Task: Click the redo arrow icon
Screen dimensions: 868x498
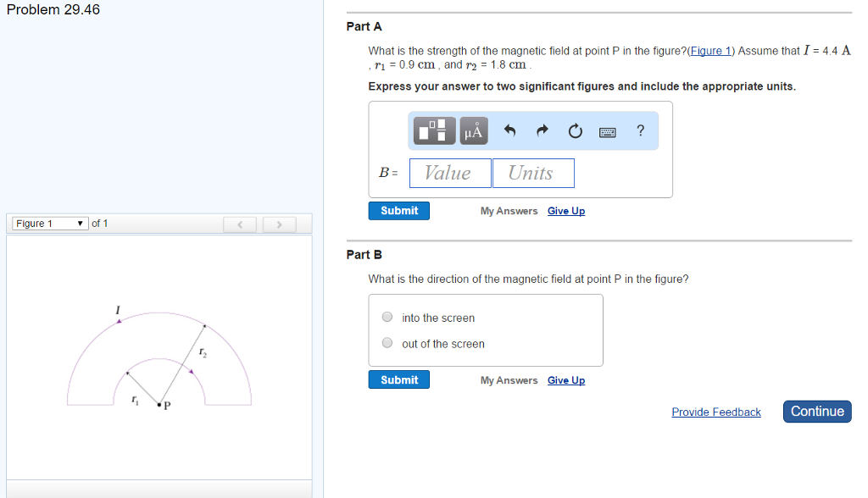Action: 542,130
